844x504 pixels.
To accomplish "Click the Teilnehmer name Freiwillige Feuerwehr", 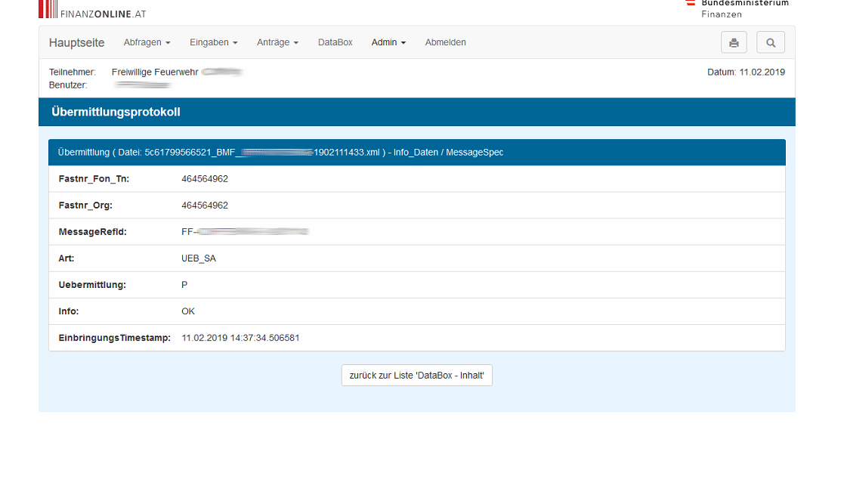I will (155, 72).
